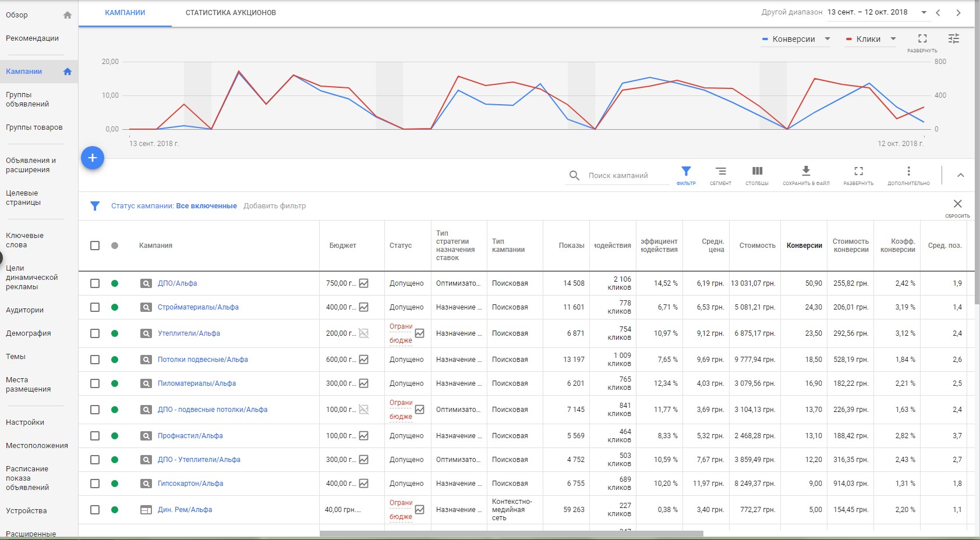Click the Сбросить close filter icon

click(958, 204)
